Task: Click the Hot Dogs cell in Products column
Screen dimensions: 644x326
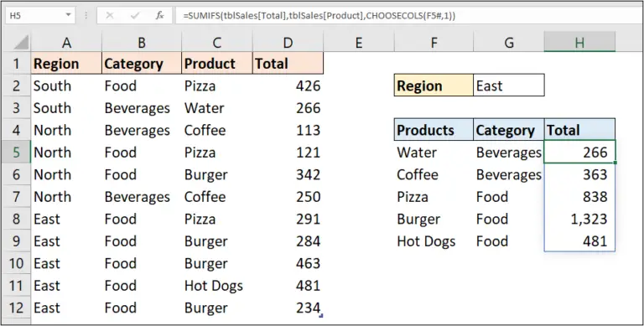Action: pyautogui.click(x=434, y=241)
